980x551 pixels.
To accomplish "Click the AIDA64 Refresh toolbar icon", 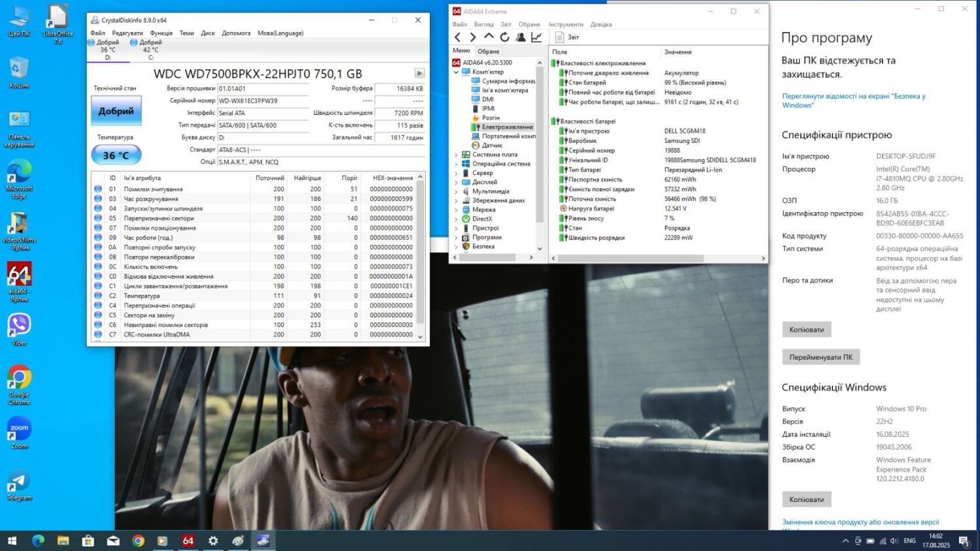I will pos(504,37).
